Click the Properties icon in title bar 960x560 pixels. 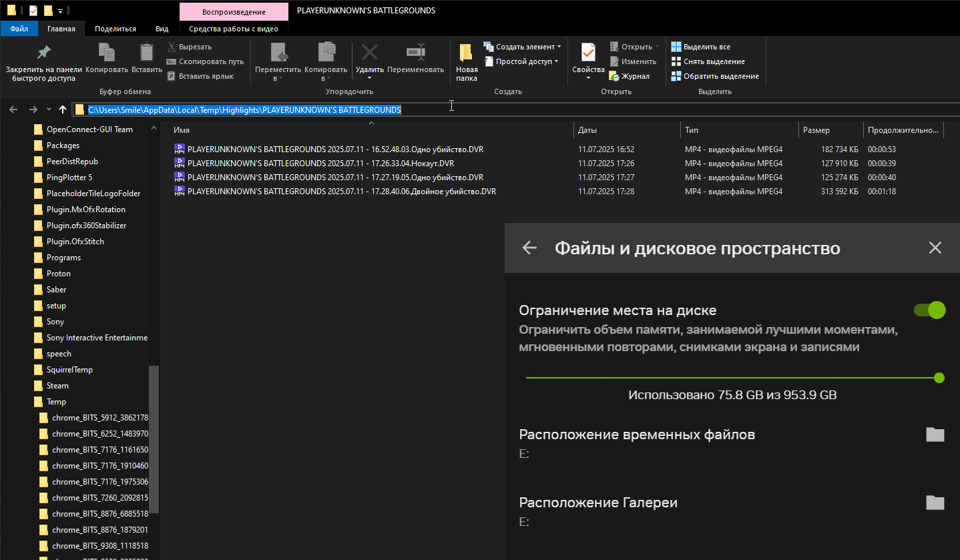[x=32, y=11]
